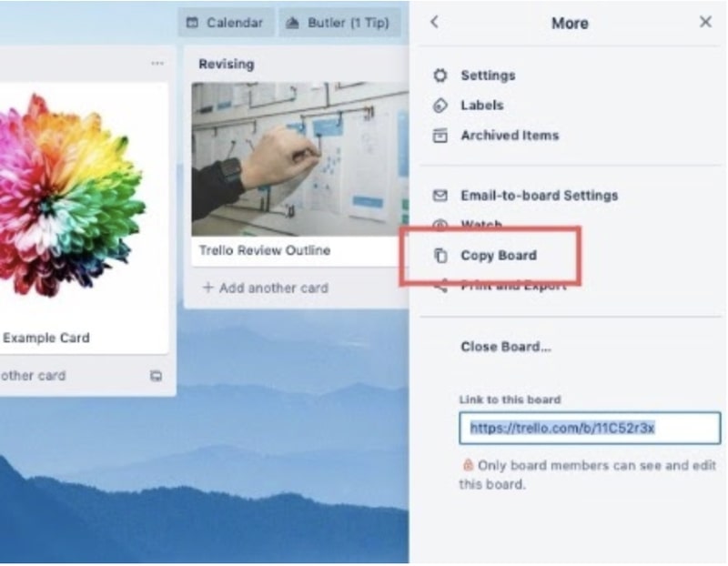Open the list's three-dot actions menu
The height and width of the screenshot is (566, 728).
(157, 63)
